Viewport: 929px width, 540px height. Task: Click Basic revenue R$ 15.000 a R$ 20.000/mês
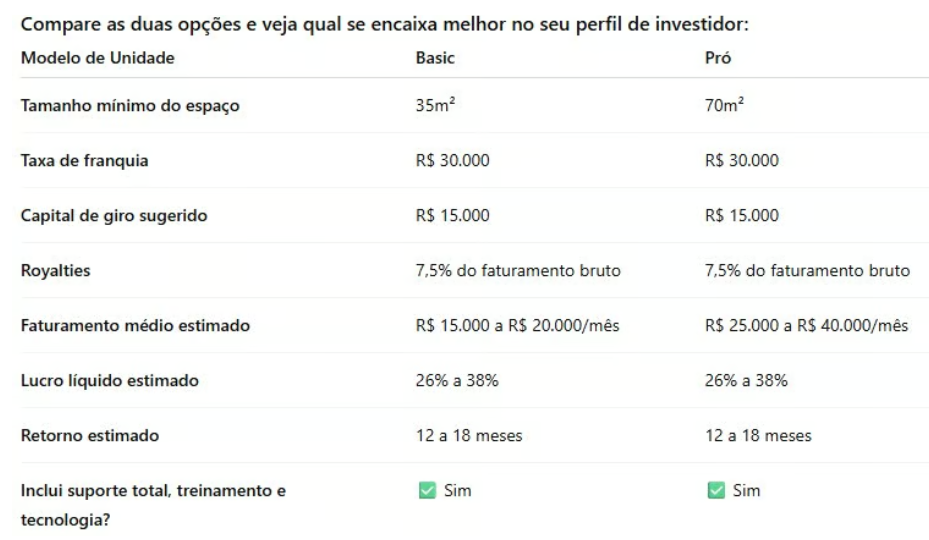517,325
